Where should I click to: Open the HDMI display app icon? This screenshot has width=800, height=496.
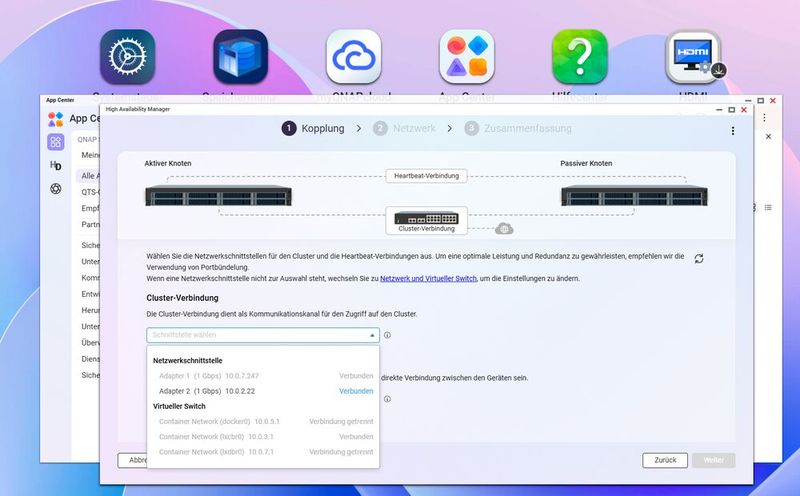(x=693, y=57)
